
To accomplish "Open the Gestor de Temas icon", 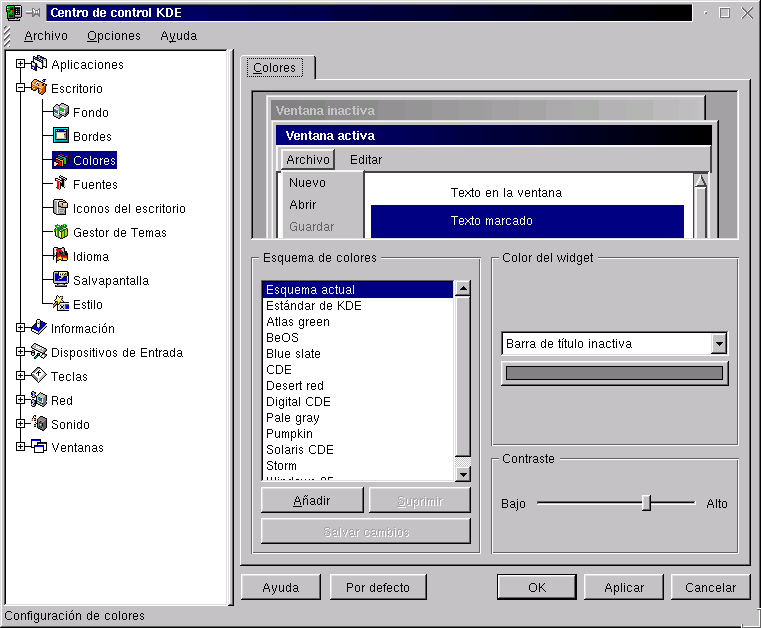I will pos(60,232).
